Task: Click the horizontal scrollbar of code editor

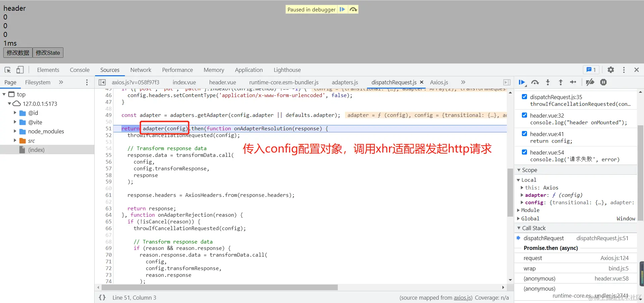Action: coord(219,288)
